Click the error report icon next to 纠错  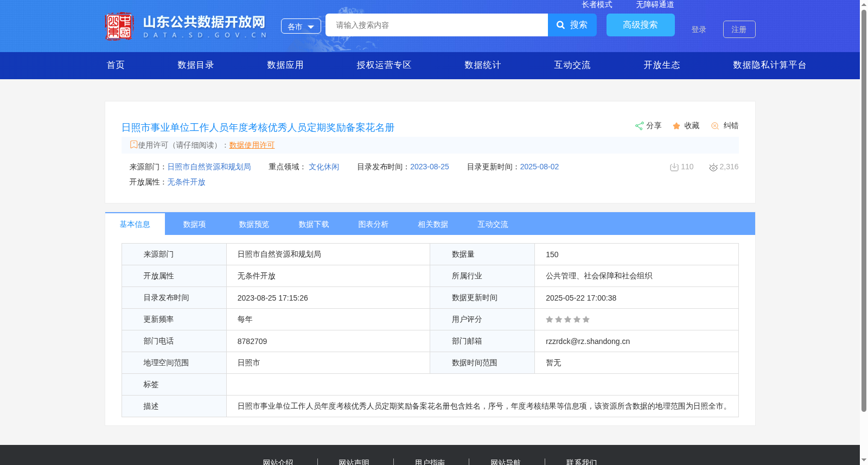click(715, 126)
